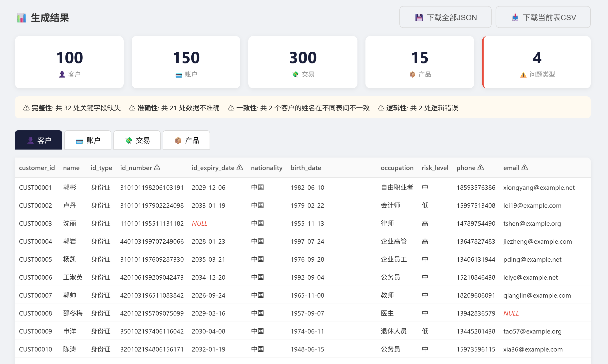Image resolution: width=608 pixels, height=364 pixels.
Task: Click the email lei19@example.com
Action: point(532,205)
